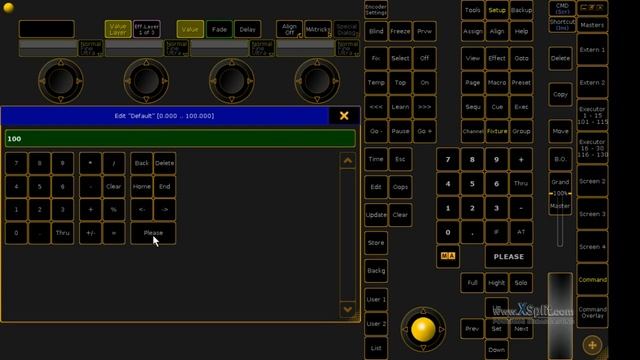Viewport: 640px width, 360px height.
Task: Click the Macro key
Action: point(497,82)
